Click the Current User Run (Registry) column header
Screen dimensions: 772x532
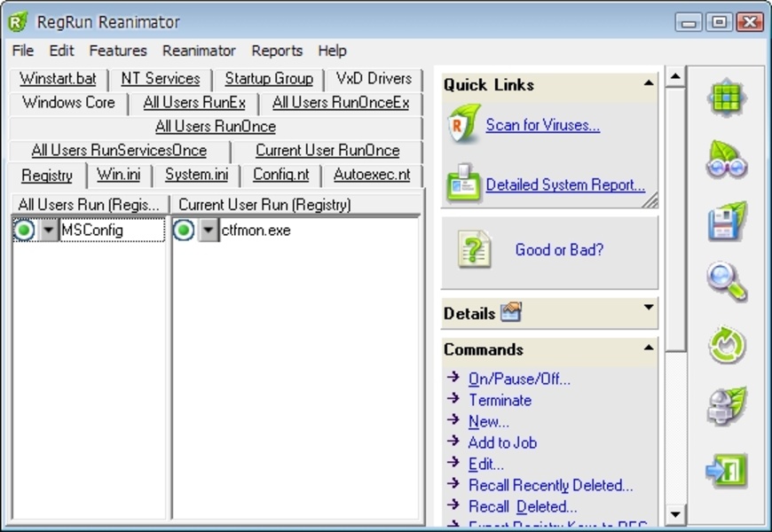pyautogui.click(x=295, y=204)
